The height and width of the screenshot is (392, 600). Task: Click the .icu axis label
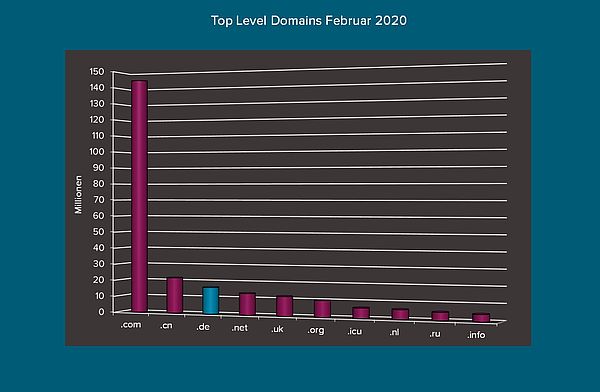coord(355,331)
